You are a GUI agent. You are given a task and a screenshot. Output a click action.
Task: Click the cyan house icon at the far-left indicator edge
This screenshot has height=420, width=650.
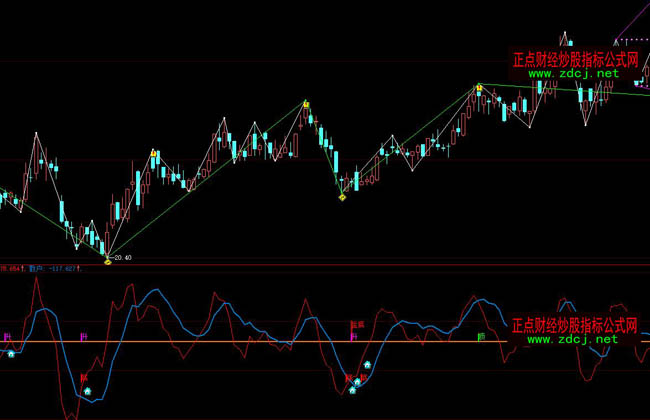11,353
